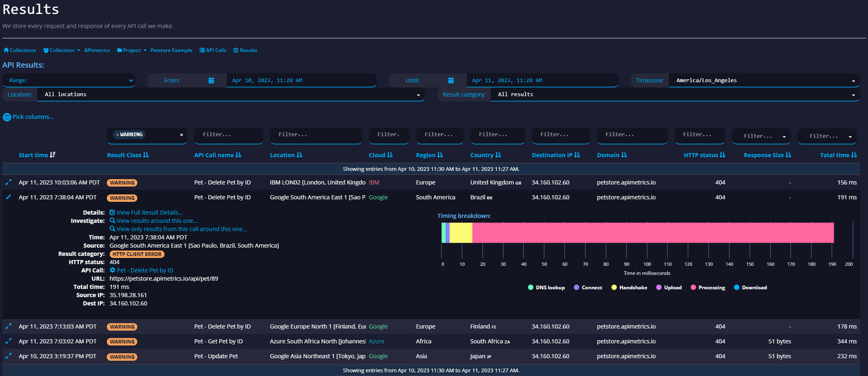Open the Range dropdown
868x376 pixels.
69,80
